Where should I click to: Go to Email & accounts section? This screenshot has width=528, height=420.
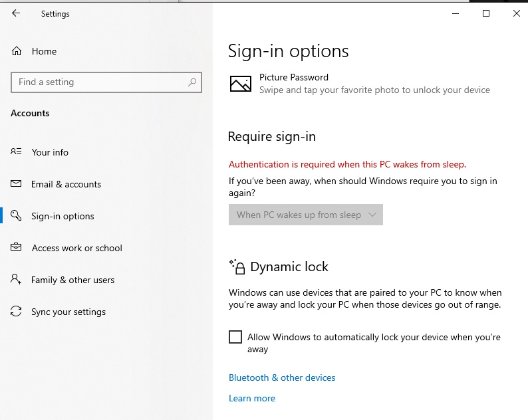pos(66,184)
